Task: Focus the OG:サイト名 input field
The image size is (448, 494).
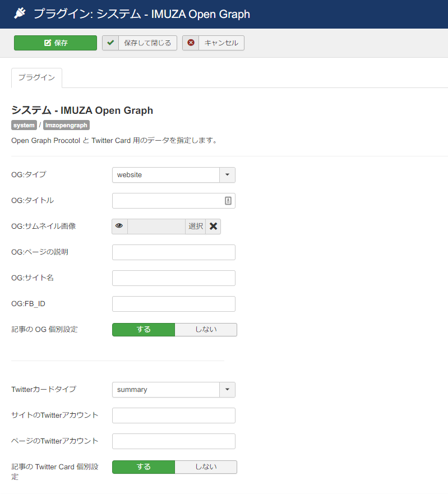Action: click(174, 278)
